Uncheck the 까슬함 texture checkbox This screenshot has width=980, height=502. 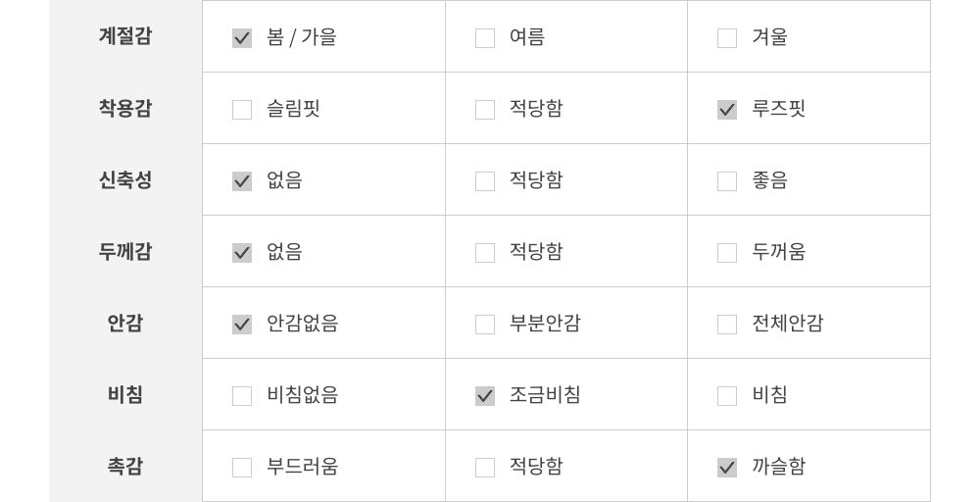(x=727, y=468)
